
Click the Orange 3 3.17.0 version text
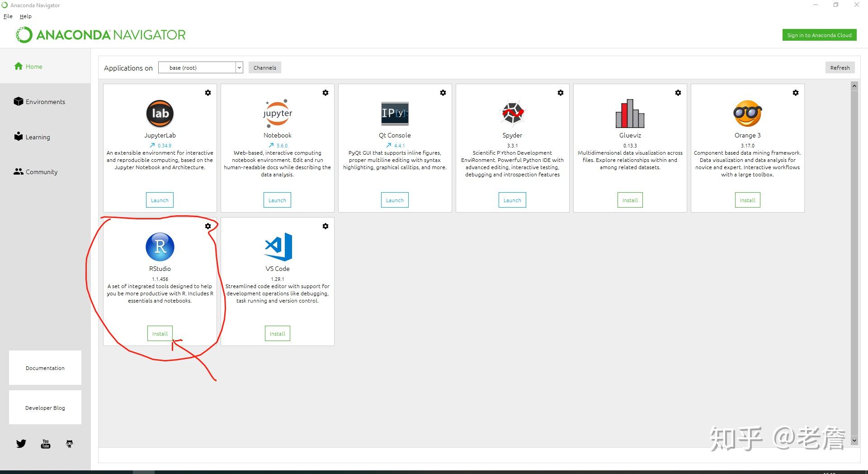[x=748, y=146]
